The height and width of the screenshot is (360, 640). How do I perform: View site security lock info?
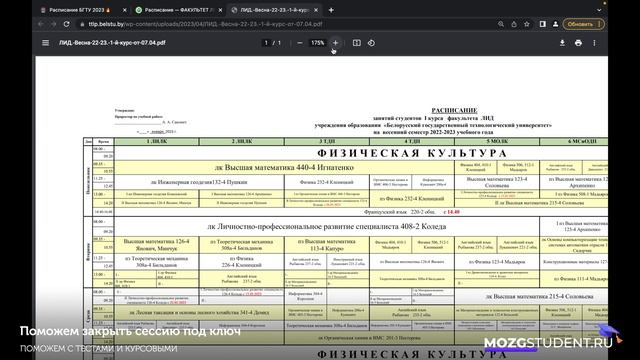coord(82,24)
